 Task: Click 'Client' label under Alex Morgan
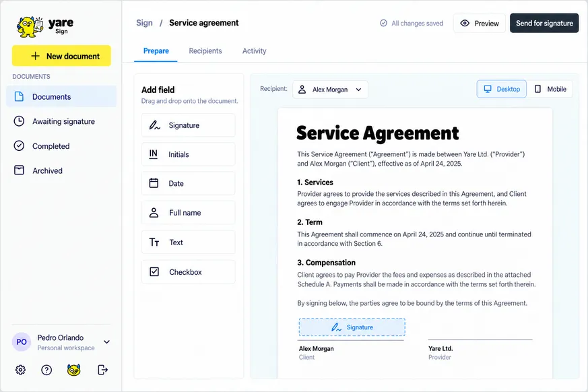[x=306, y=357]
